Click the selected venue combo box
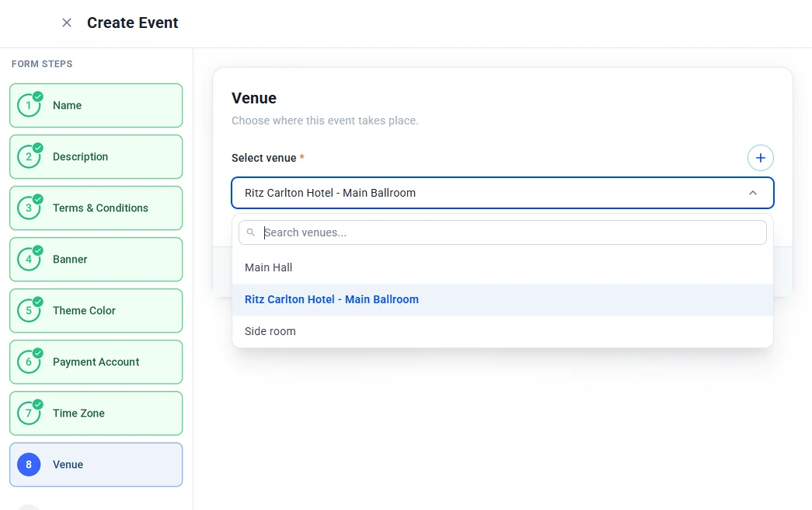The image size is (812, 510). coord(502,193)
